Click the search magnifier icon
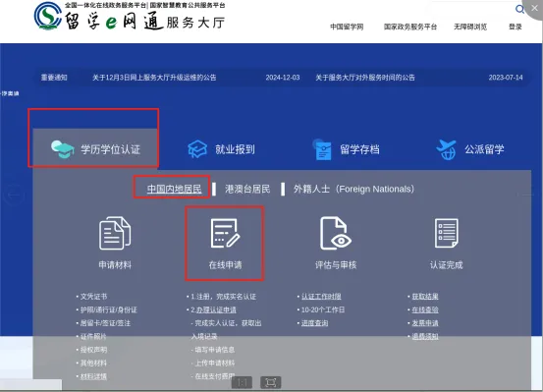The image size is (543, 392). pos(519,9)
